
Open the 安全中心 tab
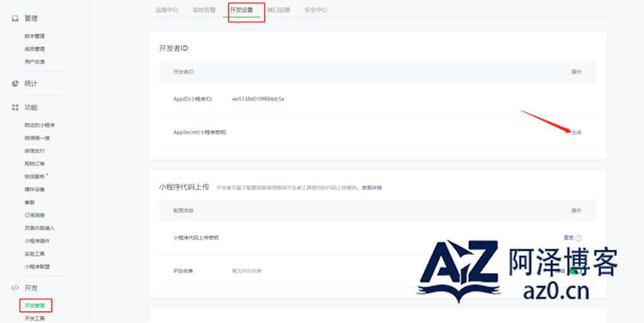pyautogui.click(x=316, y=10)
